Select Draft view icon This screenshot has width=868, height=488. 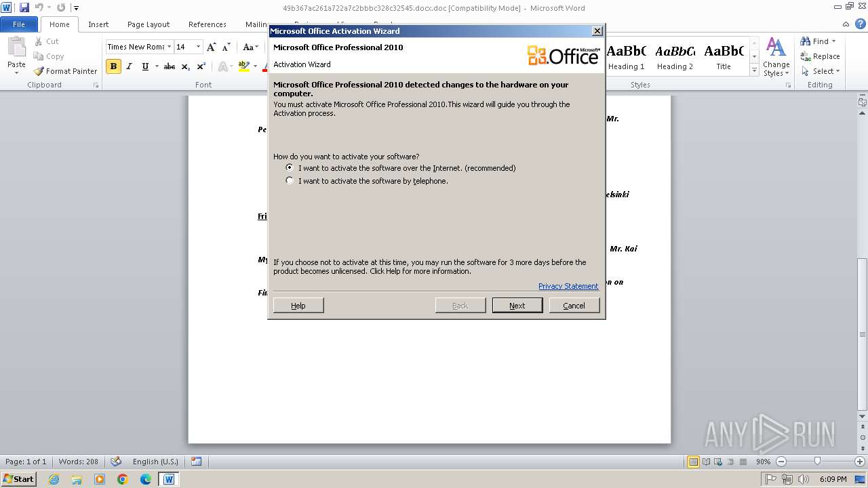[x=743, y=462]
